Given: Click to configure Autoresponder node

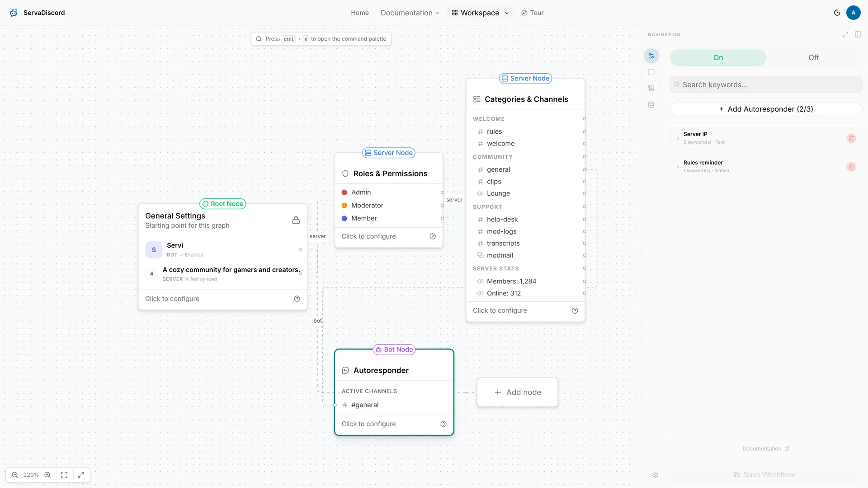Looking at the screenshot, I should coord(368,424).
